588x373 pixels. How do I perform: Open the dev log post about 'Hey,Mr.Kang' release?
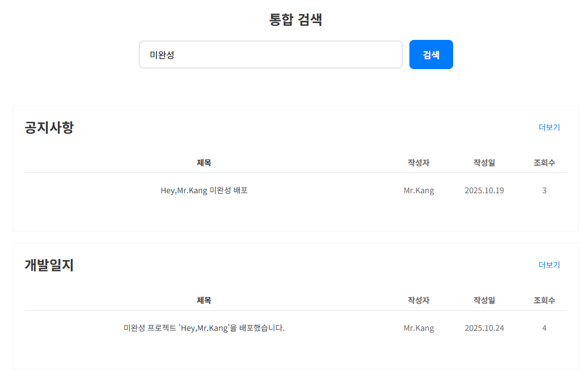coord(203,327)
